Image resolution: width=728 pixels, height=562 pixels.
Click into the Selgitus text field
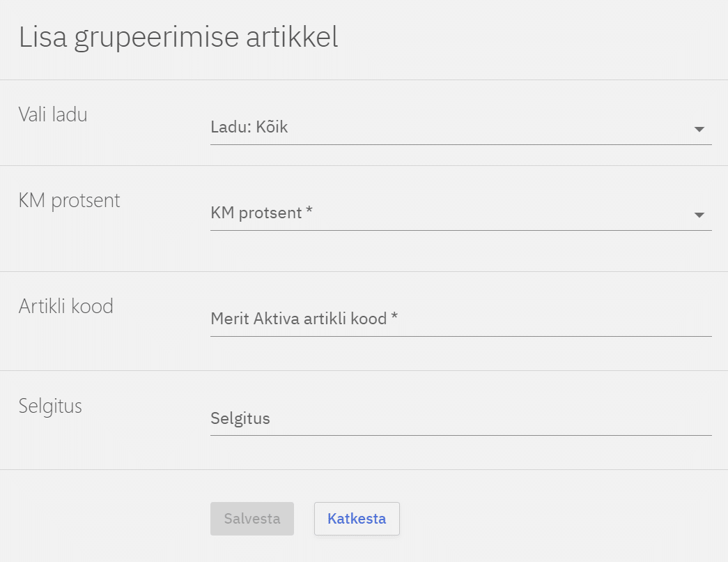[460, 418]
